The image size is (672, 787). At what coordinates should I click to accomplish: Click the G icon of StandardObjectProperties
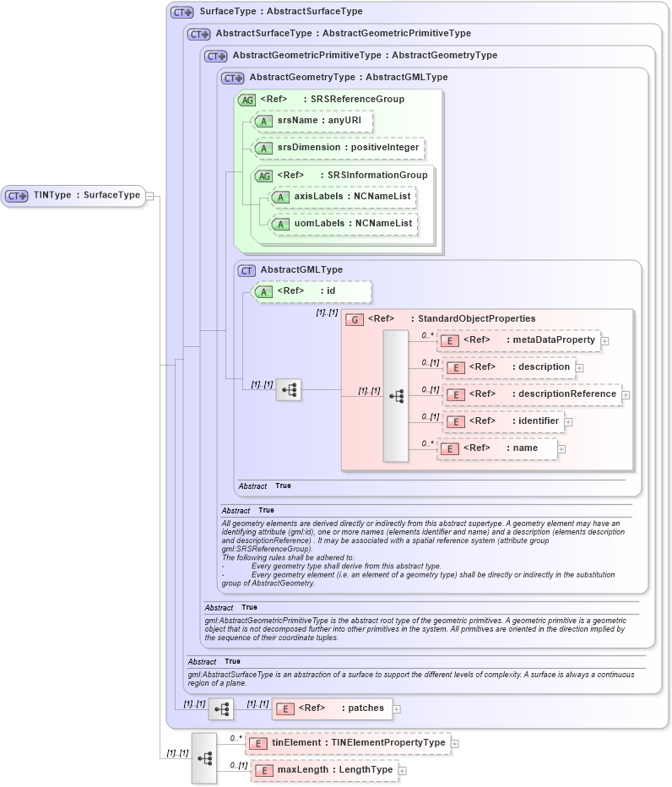[x=355, y=320]
